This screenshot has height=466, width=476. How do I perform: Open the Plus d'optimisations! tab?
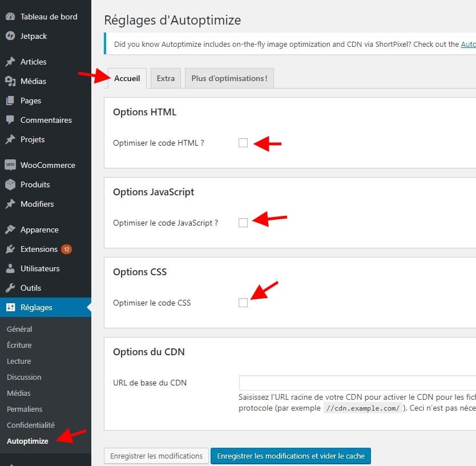[x=229, y=78]
